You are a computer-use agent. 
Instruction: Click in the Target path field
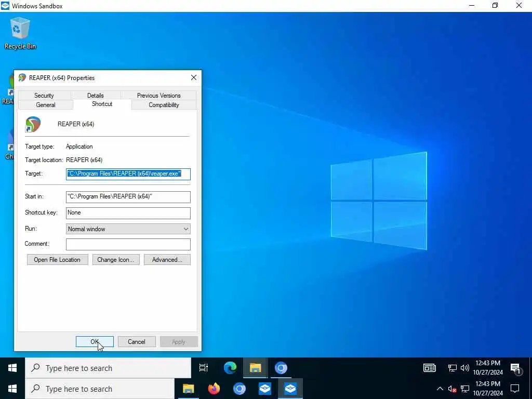[128, 174]
